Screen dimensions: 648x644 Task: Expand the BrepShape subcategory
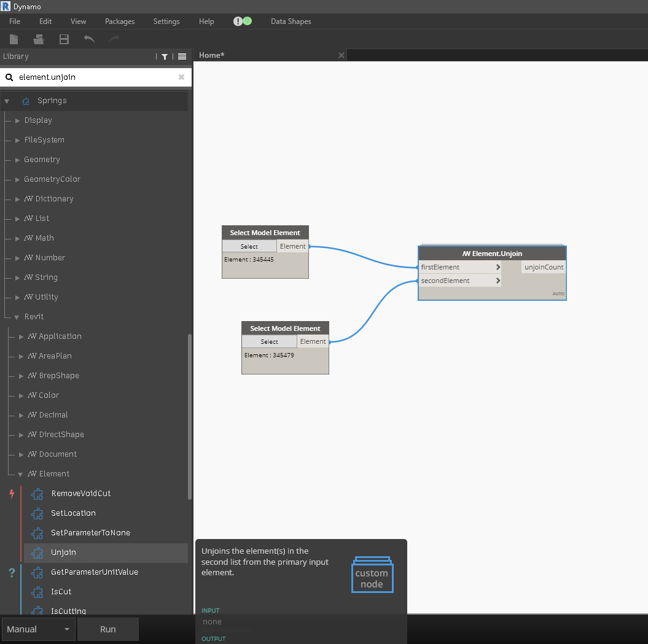(x=21, y=376)
